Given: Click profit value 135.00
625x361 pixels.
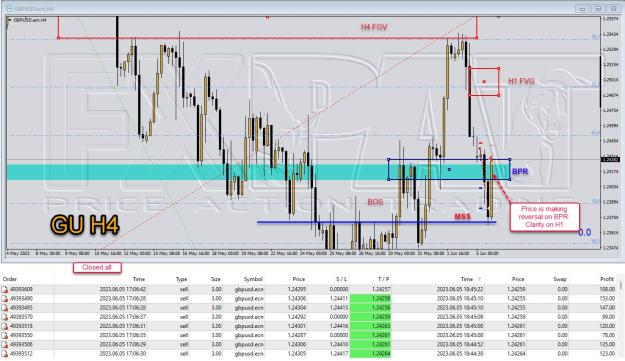Looking at the screenshot, I should click(x=607, y=345).
